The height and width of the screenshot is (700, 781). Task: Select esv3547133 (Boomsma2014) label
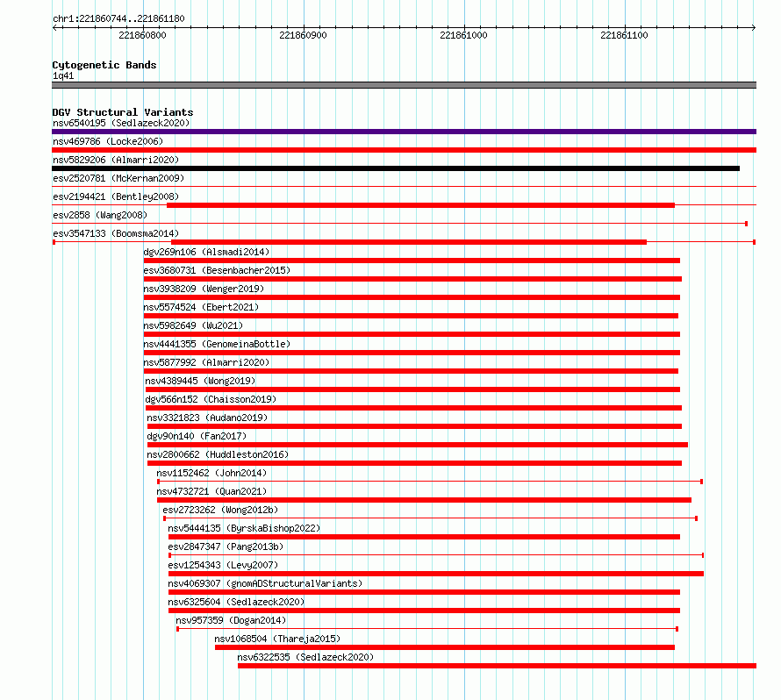(116, 233)
